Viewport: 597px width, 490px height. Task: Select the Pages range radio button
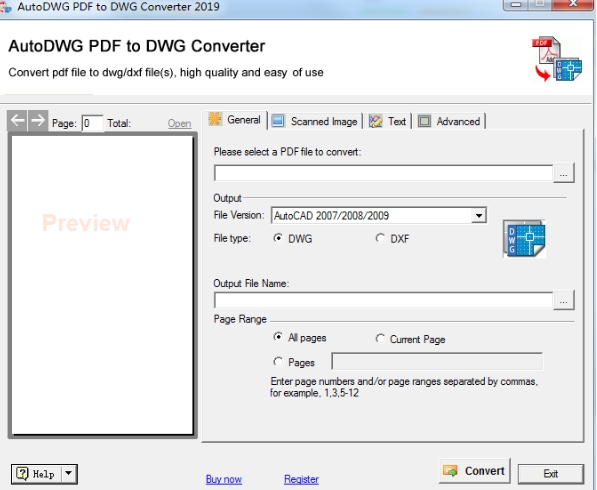pyautogui.click(x=278, y=362)
